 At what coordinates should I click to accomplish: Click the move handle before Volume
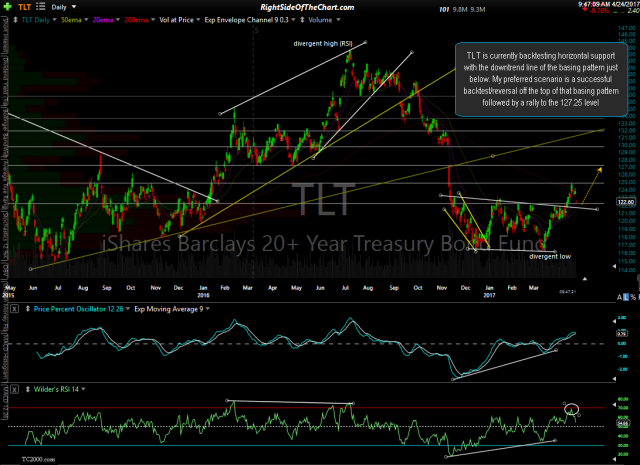click(302, 20)
